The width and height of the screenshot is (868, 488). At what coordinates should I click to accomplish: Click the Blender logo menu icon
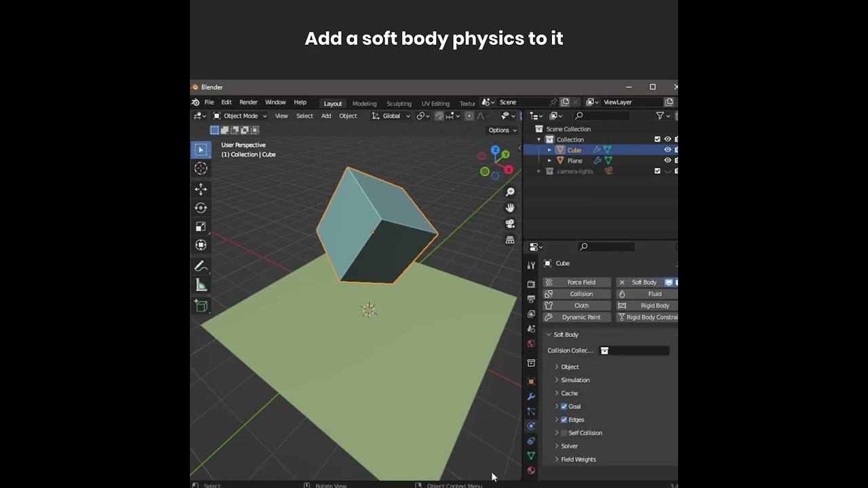point(195,102)
